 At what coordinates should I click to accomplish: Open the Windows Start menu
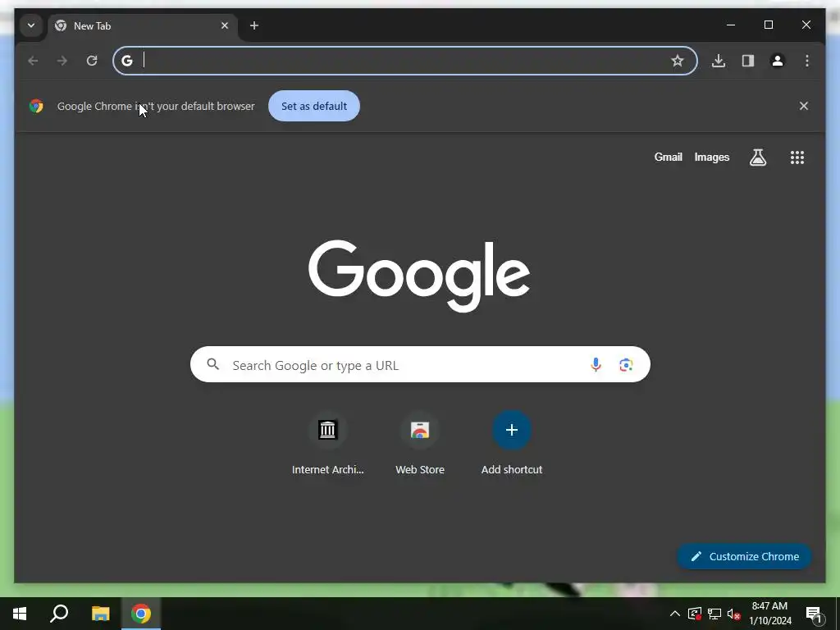click(x=20, y=614)
